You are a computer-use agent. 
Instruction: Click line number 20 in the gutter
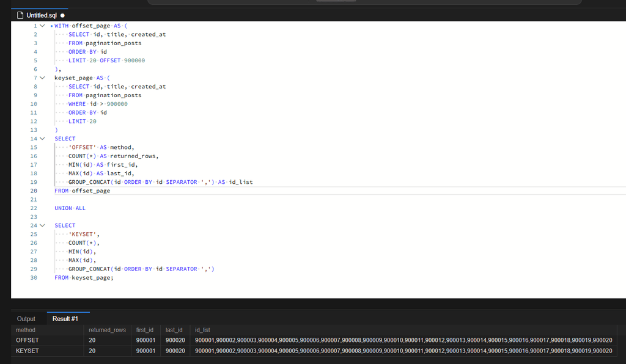[x=34, y=191]
